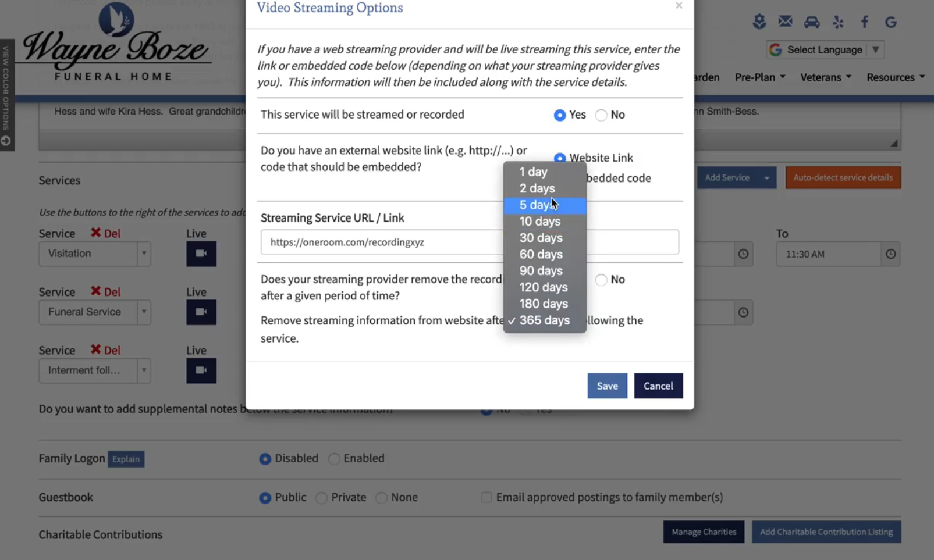Viewport: 934px width, 560px height.
Task: Click the clock icon beside 11:30 AM
Action: point(890,254)
